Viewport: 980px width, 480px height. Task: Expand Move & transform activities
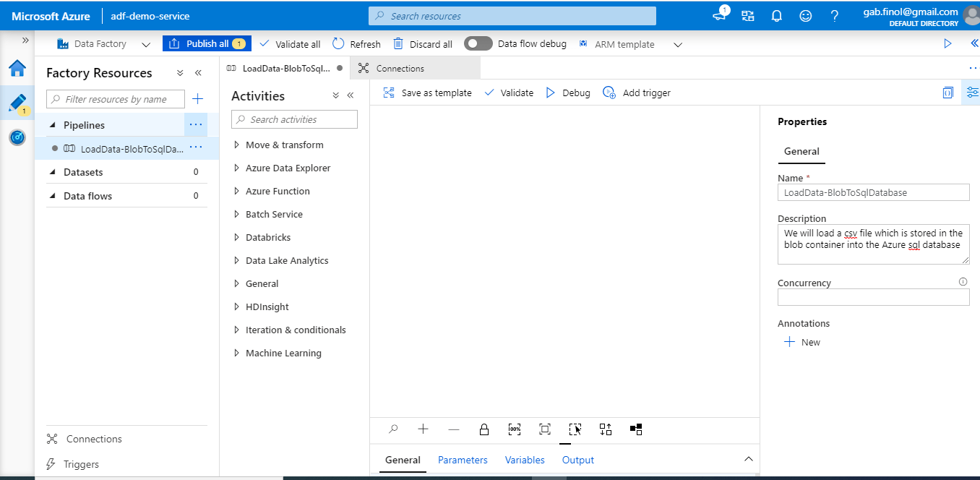pos(237,145)
